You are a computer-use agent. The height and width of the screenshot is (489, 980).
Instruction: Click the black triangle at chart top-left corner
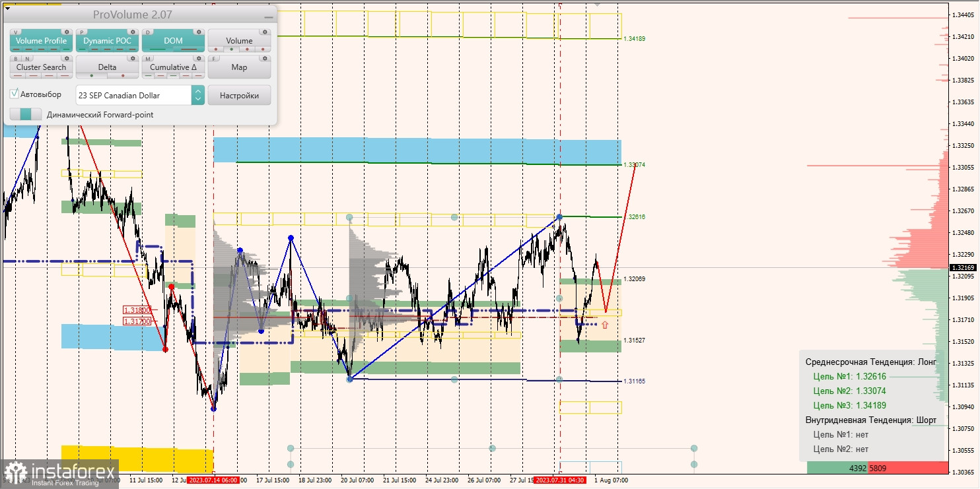point(7,9)
